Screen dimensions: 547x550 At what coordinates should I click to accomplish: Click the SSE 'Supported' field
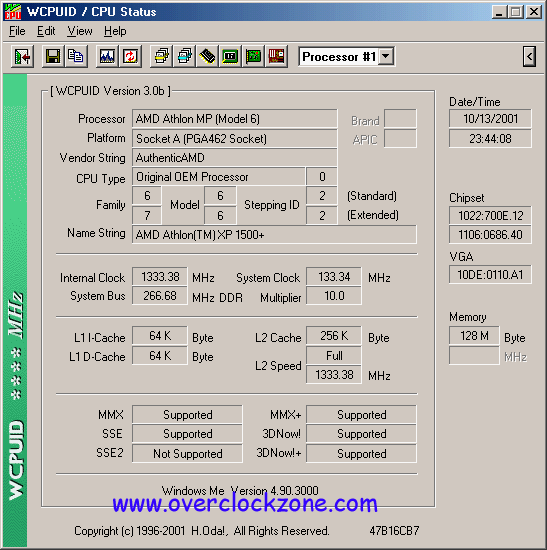click(x=187, y=434)
